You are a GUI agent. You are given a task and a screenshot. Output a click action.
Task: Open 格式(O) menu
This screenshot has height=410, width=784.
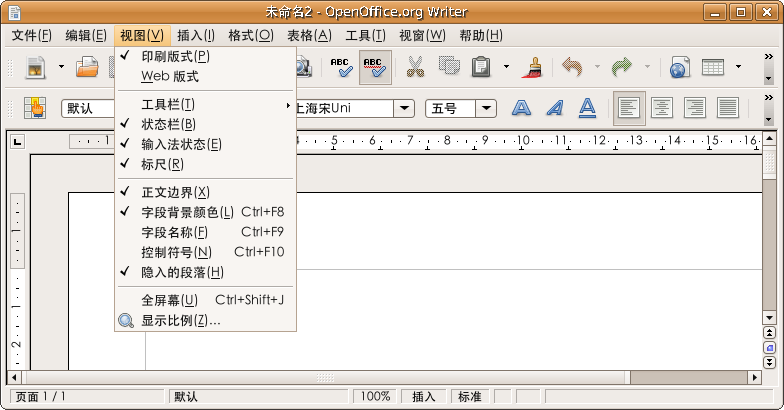pyautogui.click(x=250, y=36)
